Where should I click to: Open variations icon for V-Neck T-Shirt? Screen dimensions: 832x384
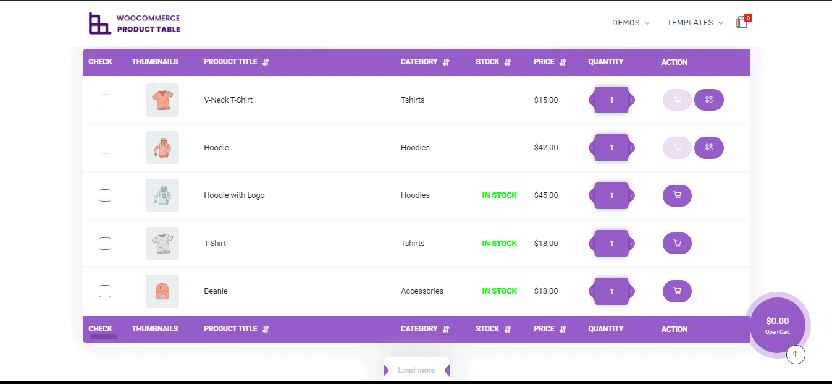click(709, 100)
